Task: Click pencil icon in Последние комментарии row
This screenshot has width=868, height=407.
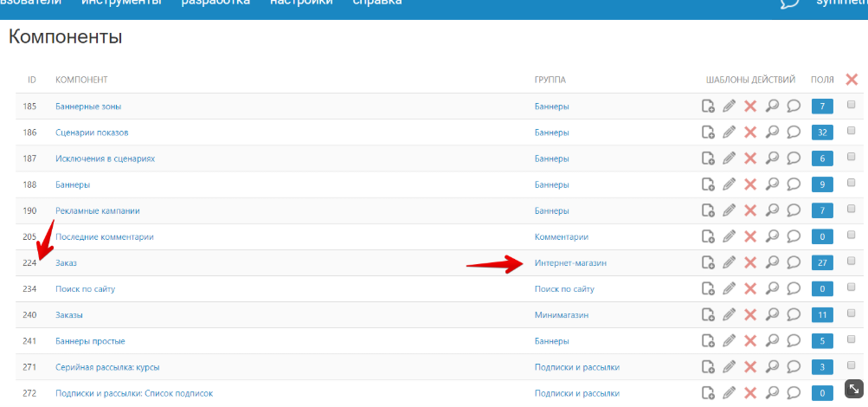Action: pyautogui.click(x=729, y=236)
